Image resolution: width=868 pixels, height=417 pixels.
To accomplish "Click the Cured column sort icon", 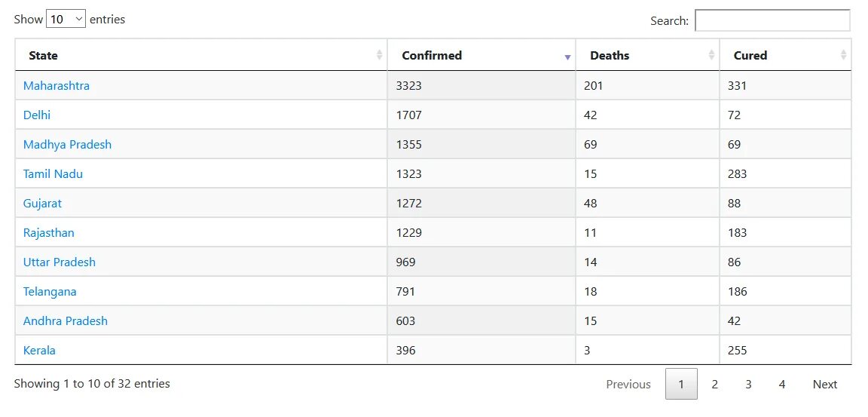I will [x=843, y=55].
